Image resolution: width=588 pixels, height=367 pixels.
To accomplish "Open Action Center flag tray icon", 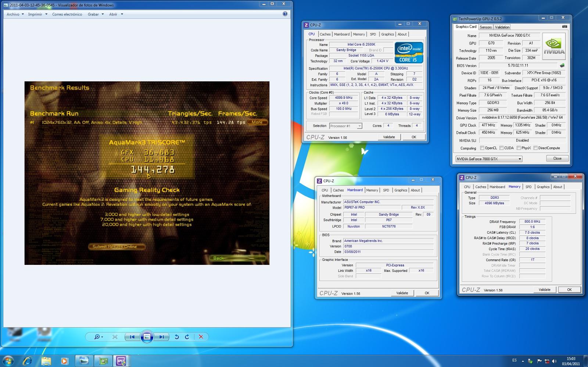I will (x=539, y=361).
